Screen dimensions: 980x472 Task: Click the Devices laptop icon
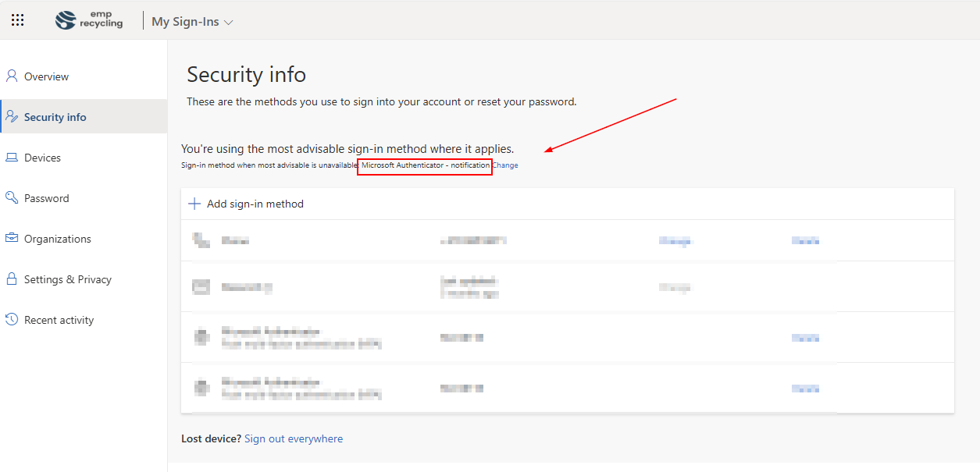tap(12, 158)
